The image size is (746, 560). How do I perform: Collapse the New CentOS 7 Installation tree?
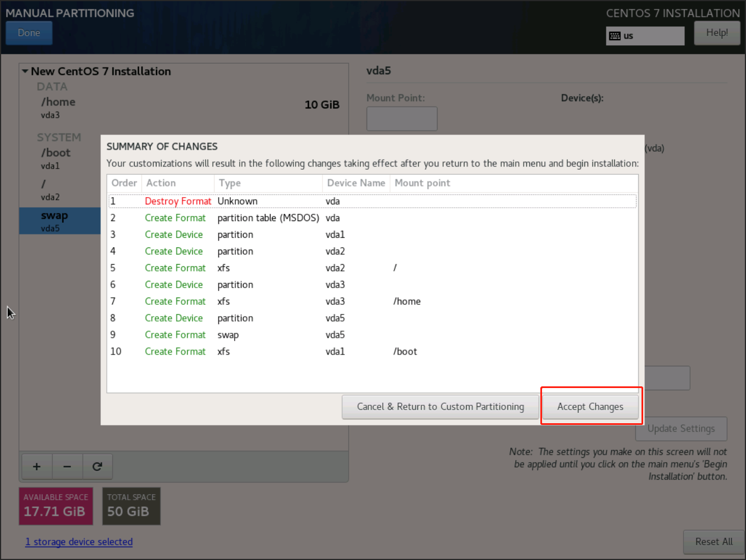(x=25, y=71)
